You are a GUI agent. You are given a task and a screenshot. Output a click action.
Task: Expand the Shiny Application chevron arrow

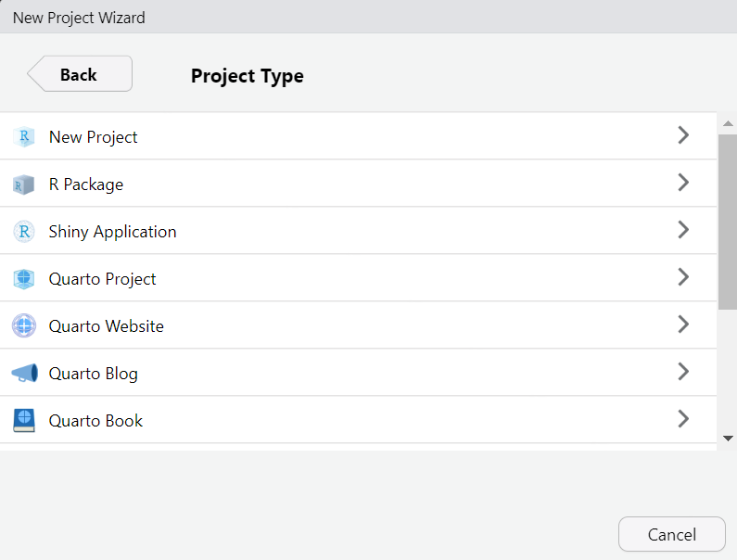pyautogui.click(x=683, y=230)
